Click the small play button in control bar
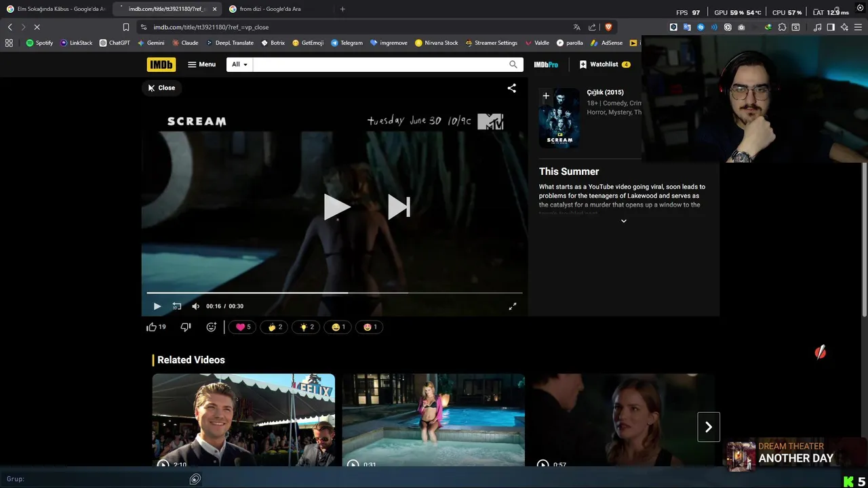The width and height of the screenshot is (868, 488). [157, 306]
